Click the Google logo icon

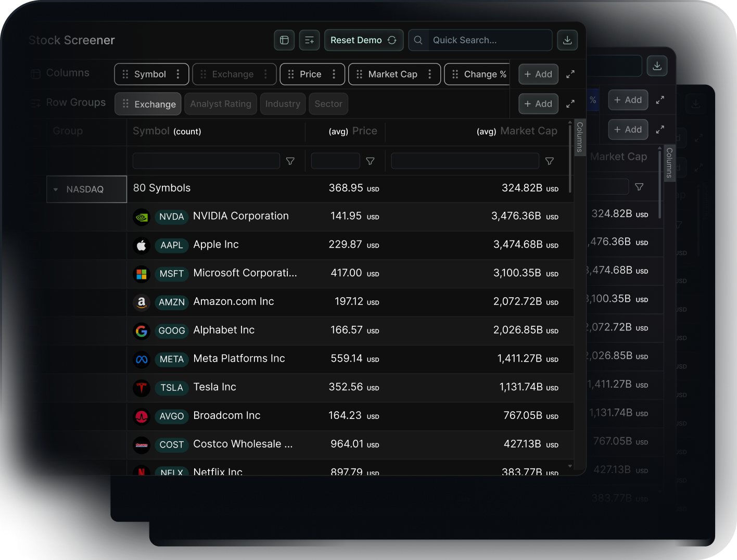click(x=142, y=331)
